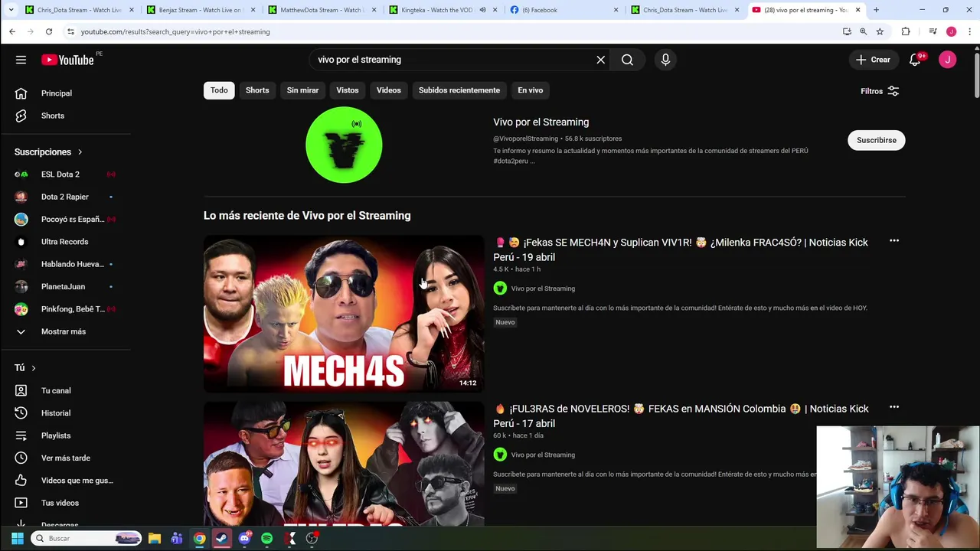This screenshot has height=551, width=980.
Task: Select the En vivo filter chip
Action: point(530,90)
